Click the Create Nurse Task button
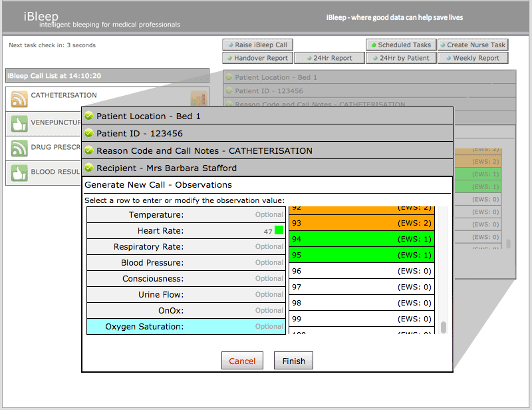This screenshot has height=410, width=532. pos(473,45)
